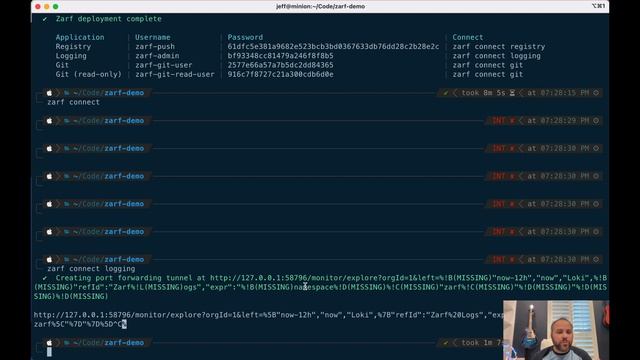640x360 pixels.
Task: Click the hourglass icon after took 8m 5s
Action: point(512,93)
